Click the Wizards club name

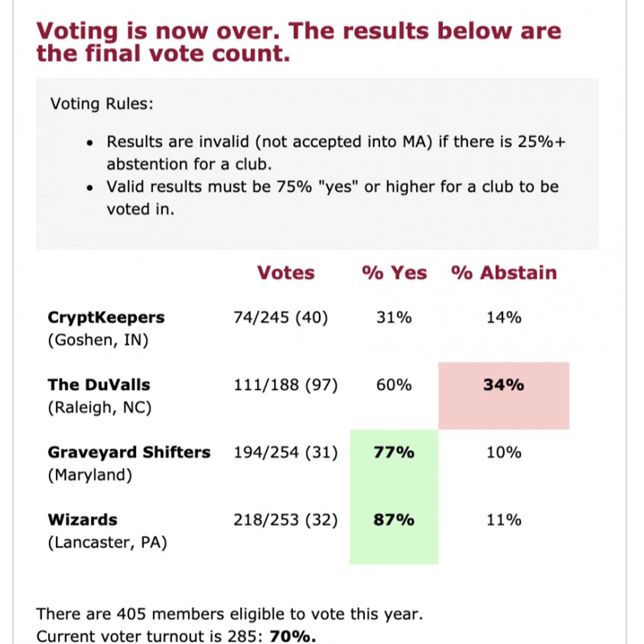click(x=83, y=520)
